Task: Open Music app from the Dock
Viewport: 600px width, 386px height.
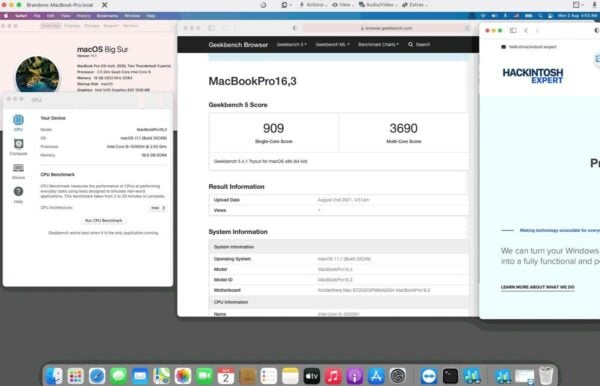Action: (x=333, y=376)
